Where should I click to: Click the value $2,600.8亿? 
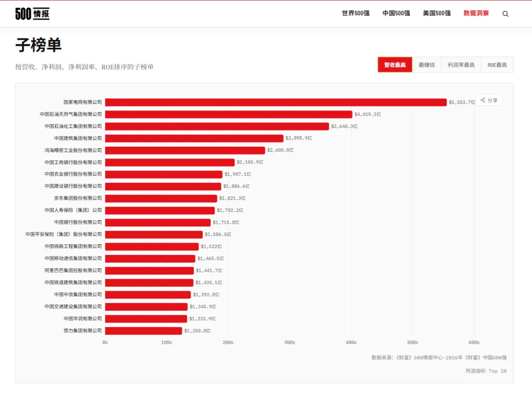(x=280, y=150)
